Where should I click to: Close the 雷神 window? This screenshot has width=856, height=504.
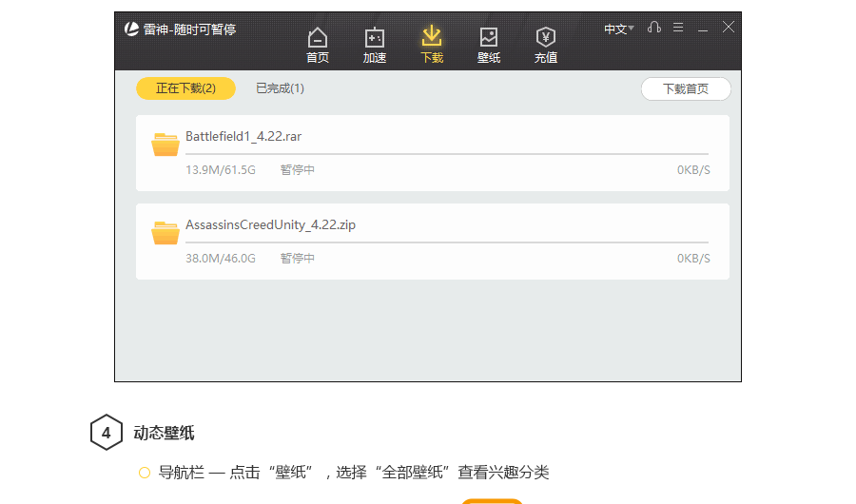pos(729,28)
